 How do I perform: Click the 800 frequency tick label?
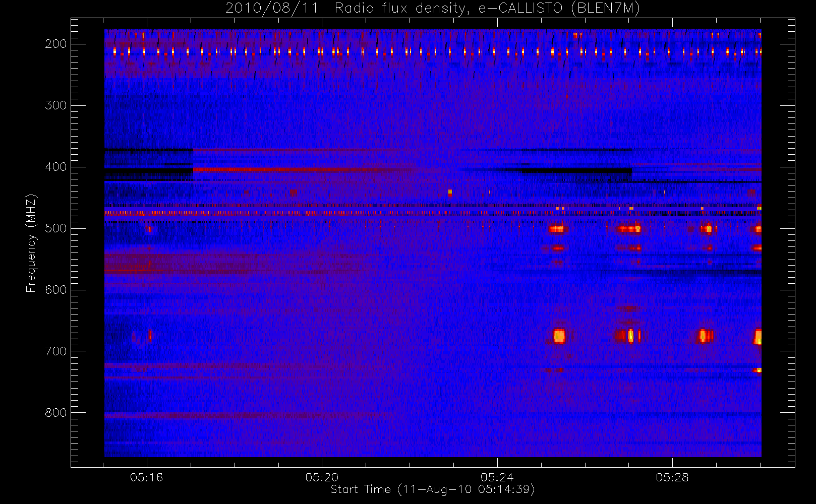tap(56, 413)
